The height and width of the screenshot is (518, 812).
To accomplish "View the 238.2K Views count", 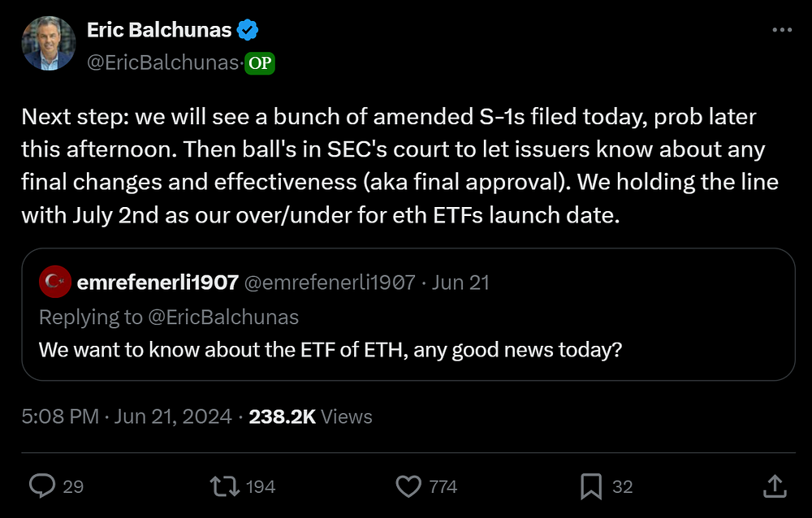I will pos(311,417).
